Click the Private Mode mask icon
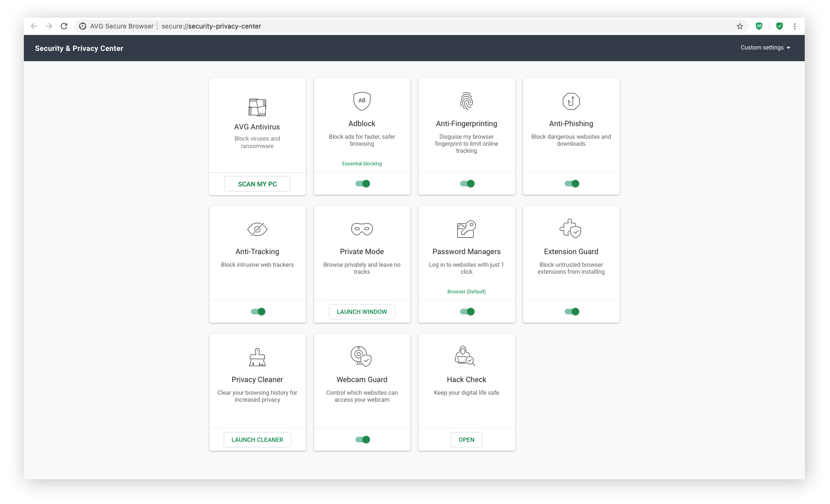This screenshot has width=830, height=504. pyautogui.click(x=362, y=229)
